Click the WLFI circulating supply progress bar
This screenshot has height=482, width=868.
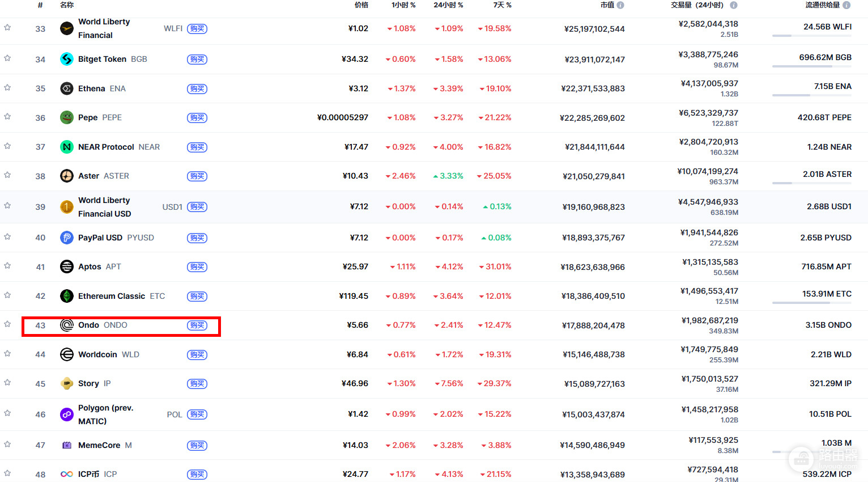[x=812, y=36]
